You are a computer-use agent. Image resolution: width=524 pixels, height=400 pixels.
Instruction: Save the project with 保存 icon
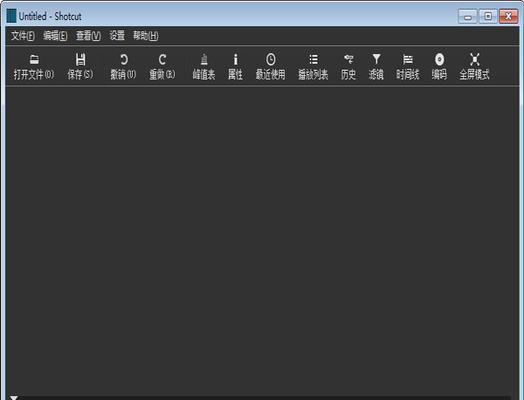[x=80, y=66]
